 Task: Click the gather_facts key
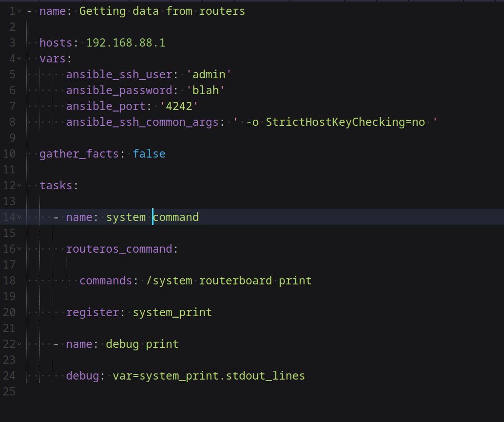(79, 154)
